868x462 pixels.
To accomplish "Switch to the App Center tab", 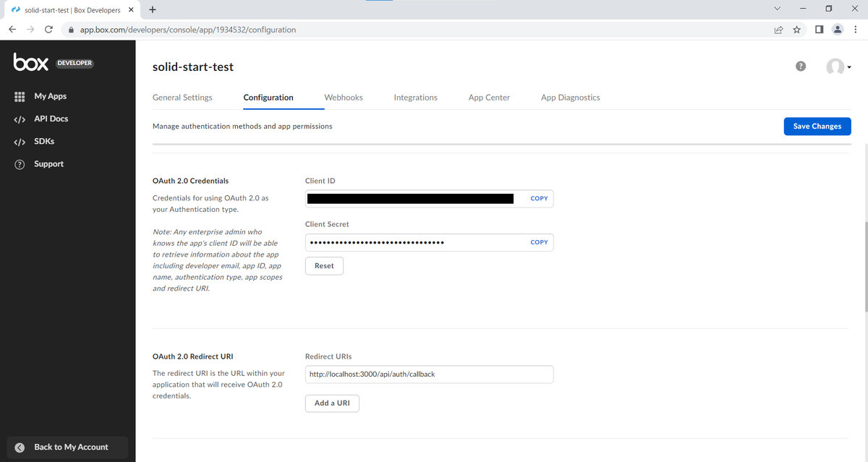I will pos(489,98).
